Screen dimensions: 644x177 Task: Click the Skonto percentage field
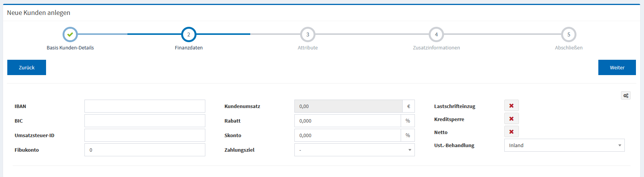pyautogui.click(x=347, y=136)
